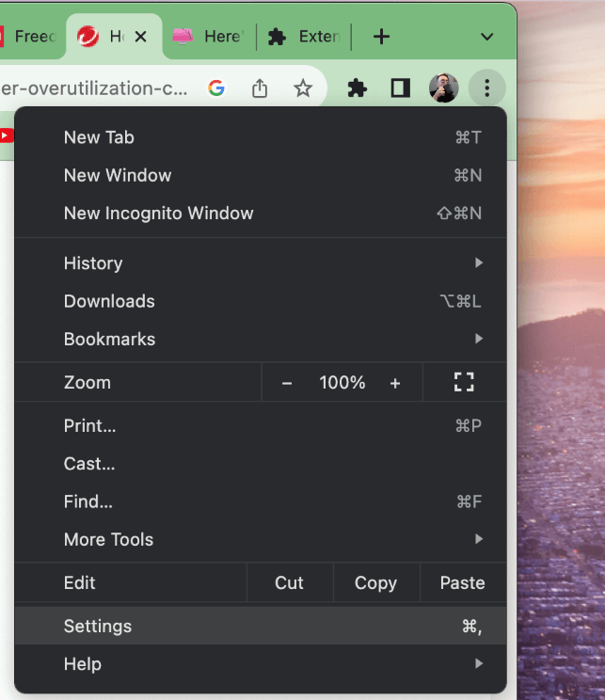
Task: Click the Copy button in Edit row
Action: (375, 582)
